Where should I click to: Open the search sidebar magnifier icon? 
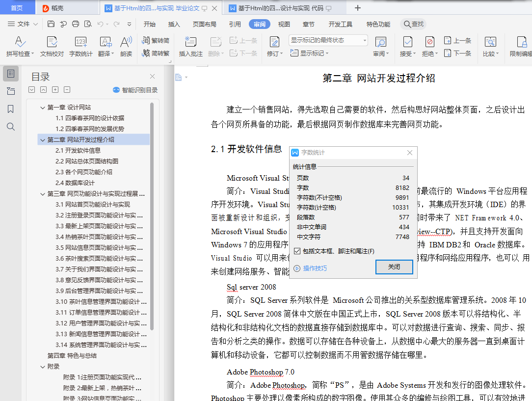pyautogui.click(x=10, y=127)
